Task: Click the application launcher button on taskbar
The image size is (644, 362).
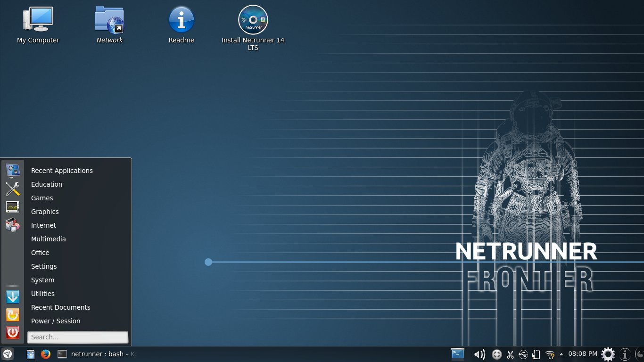Action: [x=8, y=354]
